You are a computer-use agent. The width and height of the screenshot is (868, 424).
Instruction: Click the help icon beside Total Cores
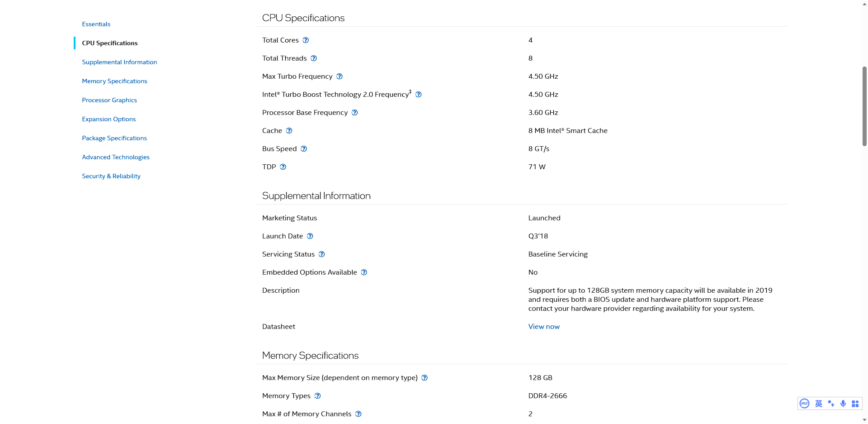tap(306, 40)
